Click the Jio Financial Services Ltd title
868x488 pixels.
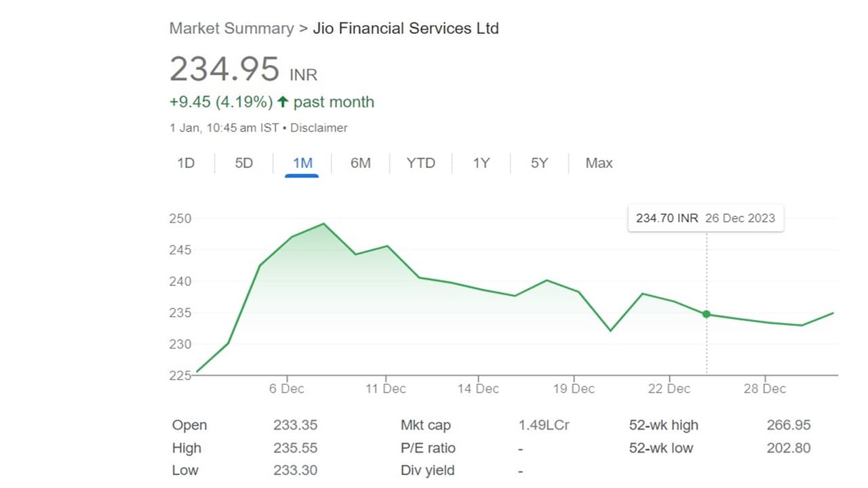pyautogui.click(x=406, y=28)
